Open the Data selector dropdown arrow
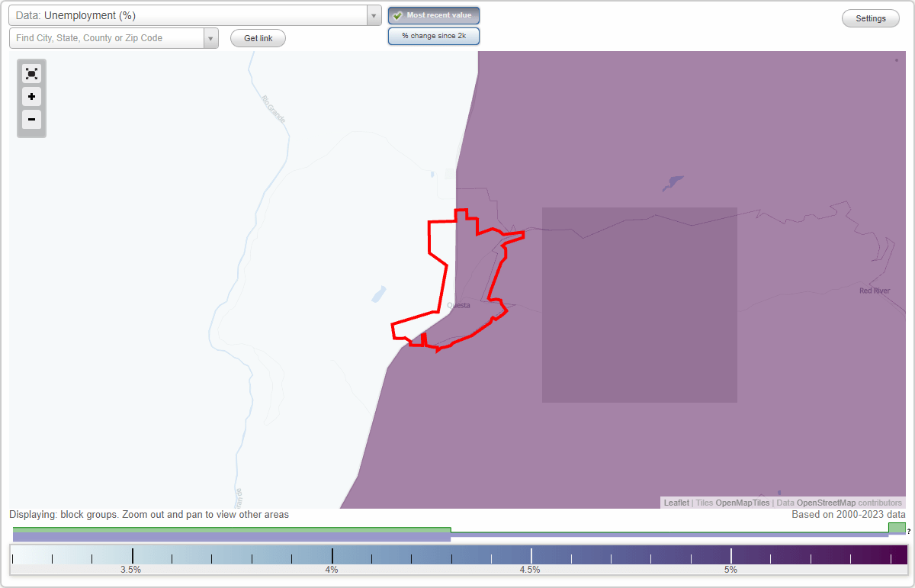The image size is (915, 588). (373, 14)
